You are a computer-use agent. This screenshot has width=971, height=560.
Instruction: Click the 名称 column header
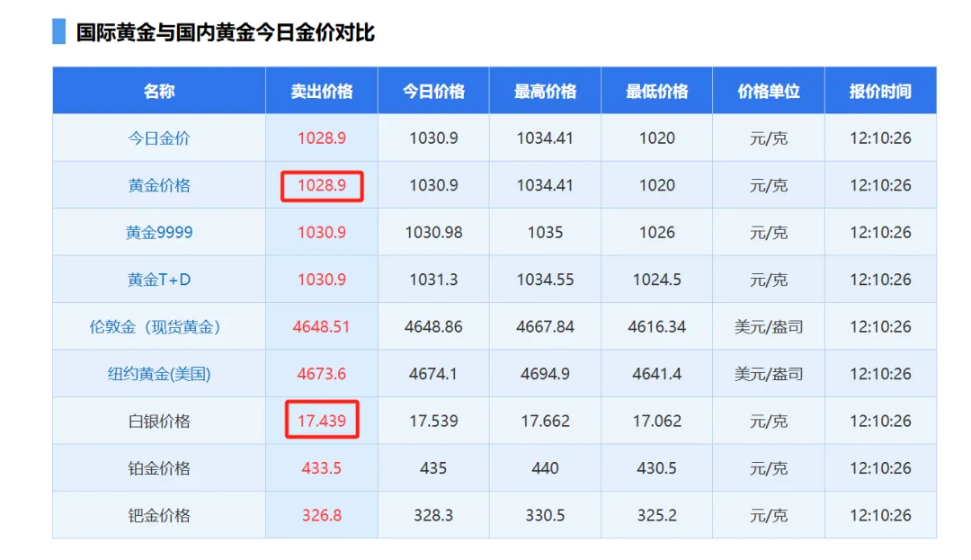(x=159, y=91)
